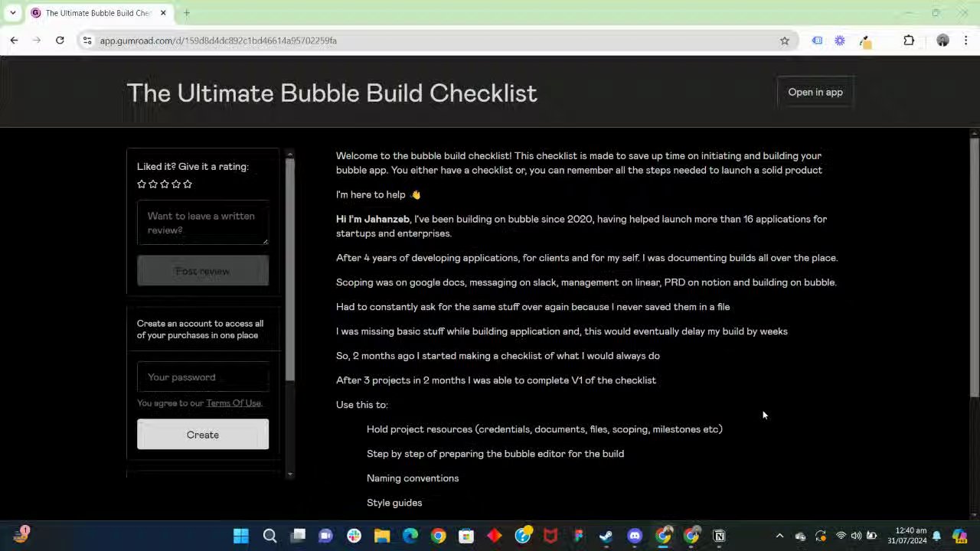Show hidden system tray icons
The width and height of the screenshot is (980, 551).
click(779, 536)
